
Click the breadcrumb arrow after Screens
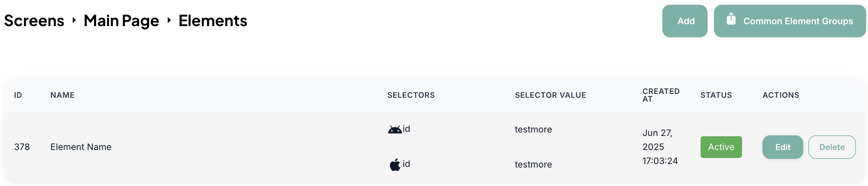(x=74, y=20)
